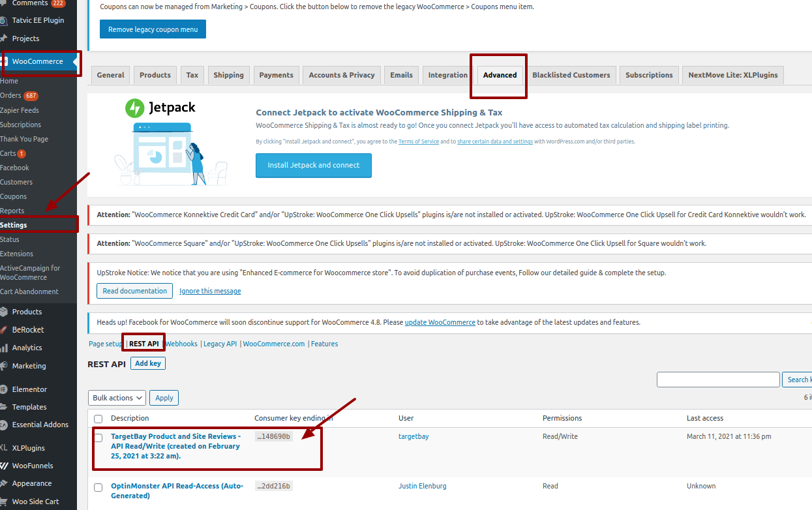
Task: Open the Payments tab
Action: click(x=277, y=75)
